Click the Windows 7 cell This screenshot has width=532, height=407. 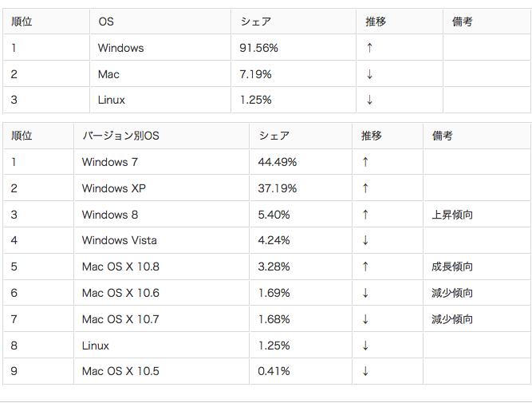[x=161, y=162]
